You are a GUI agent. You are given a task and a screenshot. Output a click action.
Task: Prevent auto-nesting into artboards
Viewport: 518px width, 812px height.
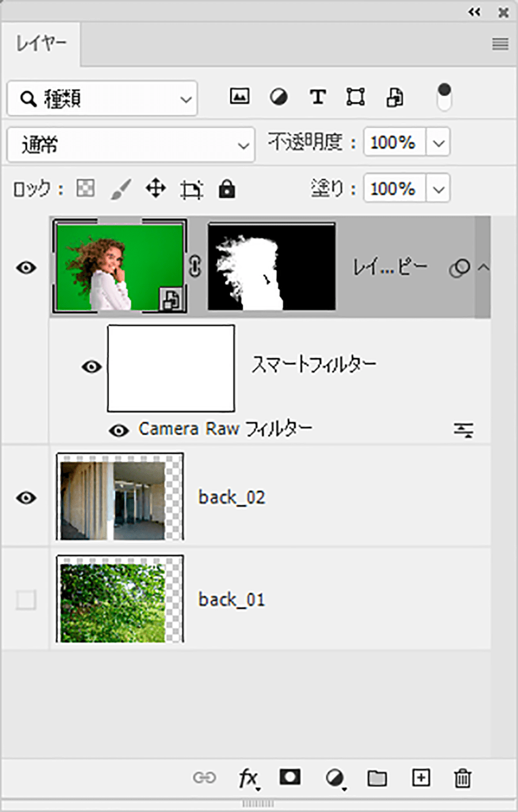[x=191, y=189]
